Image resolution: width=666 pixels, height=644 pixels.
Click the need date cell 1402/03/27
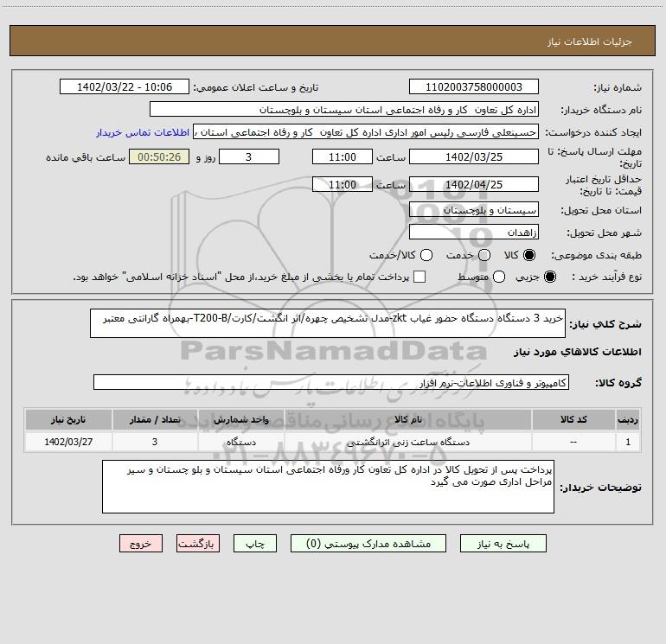click(68, 442)
